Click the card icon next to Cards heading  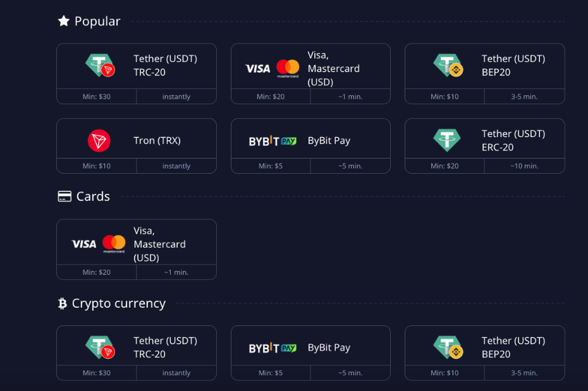64,196
